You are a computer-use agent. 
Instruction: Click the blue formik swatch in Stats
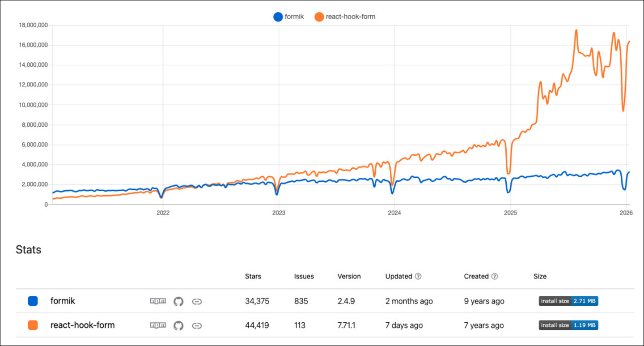point(33,301)
